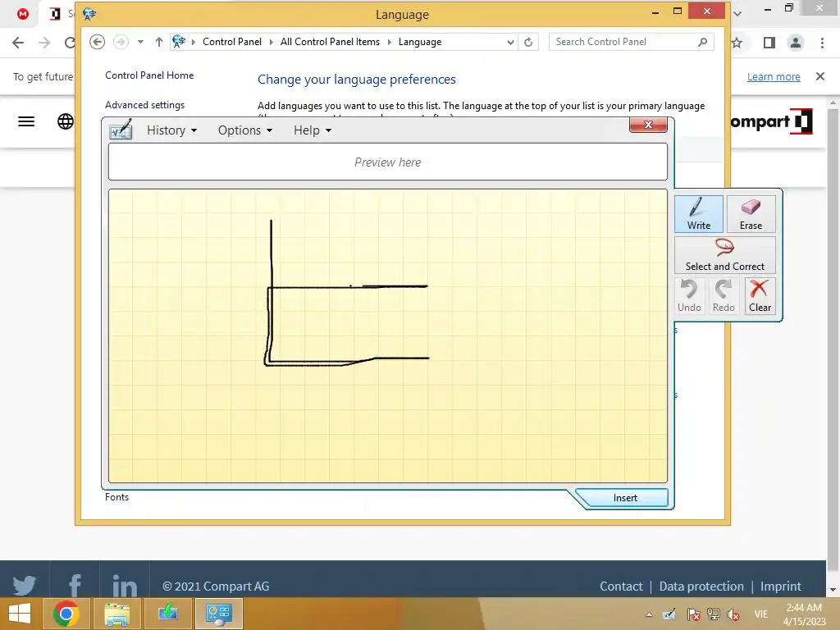Open Chrome tab search chevron
The height and width of the screenshot is (630, 840).
point(737,14)
